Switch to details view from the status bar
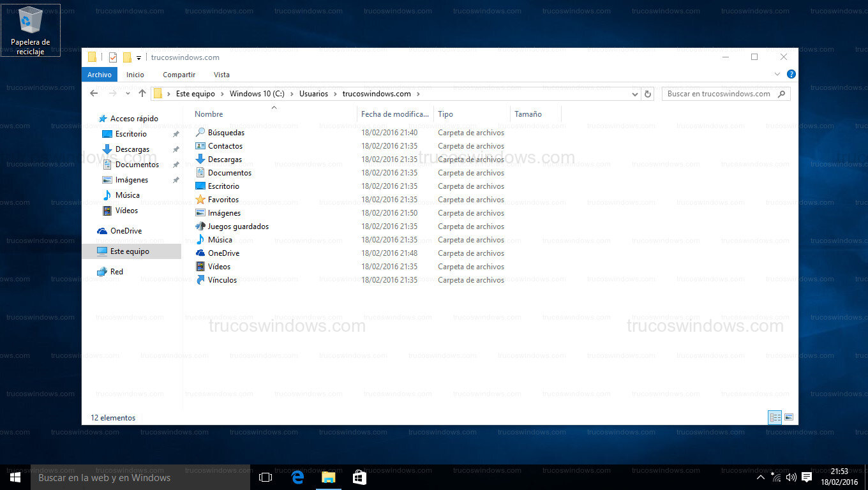Viewport: 868px width, 490px height. (775, 417)
